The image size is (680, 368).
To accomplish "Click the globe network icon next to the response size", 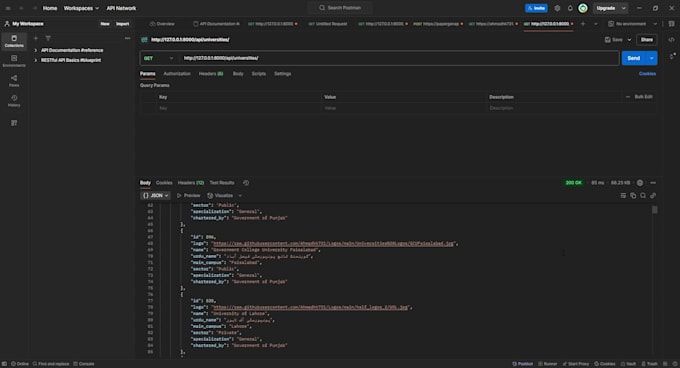I will (640, 183).
